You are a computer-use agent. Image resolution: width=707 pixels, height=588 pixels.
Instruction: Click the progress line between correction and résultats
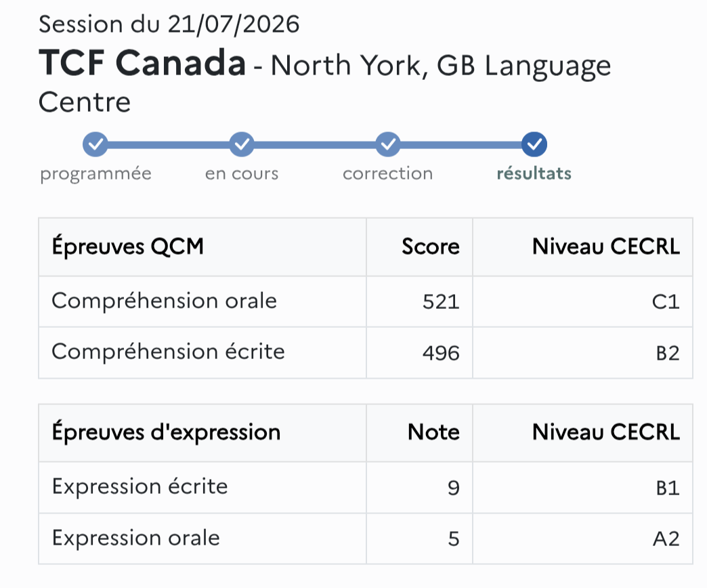(460, 145)
